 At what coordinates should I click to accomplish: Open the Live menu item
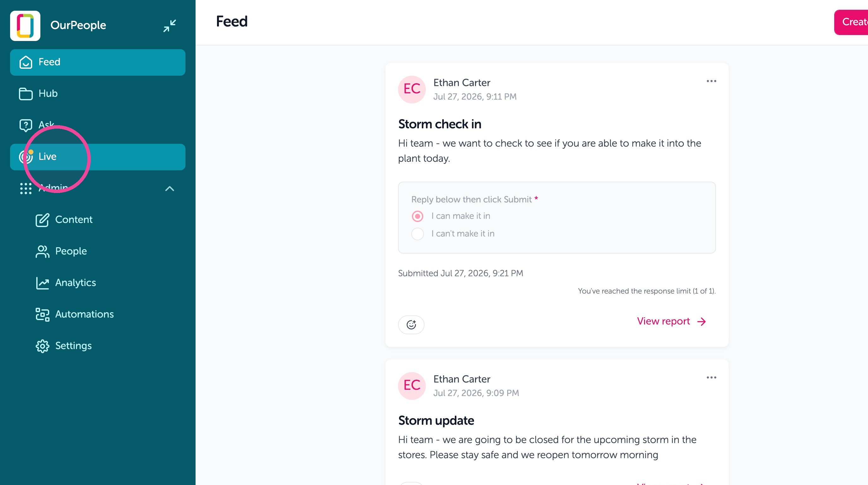click(98, 157)
